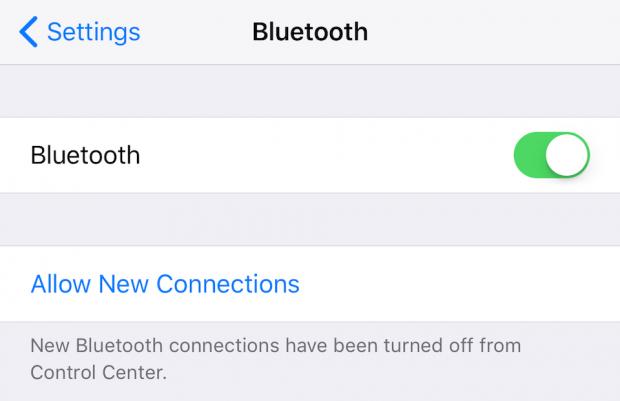620x401 pixels.
Task: Click empty navigation bar right of the title
Action: (x=494, y=32)
